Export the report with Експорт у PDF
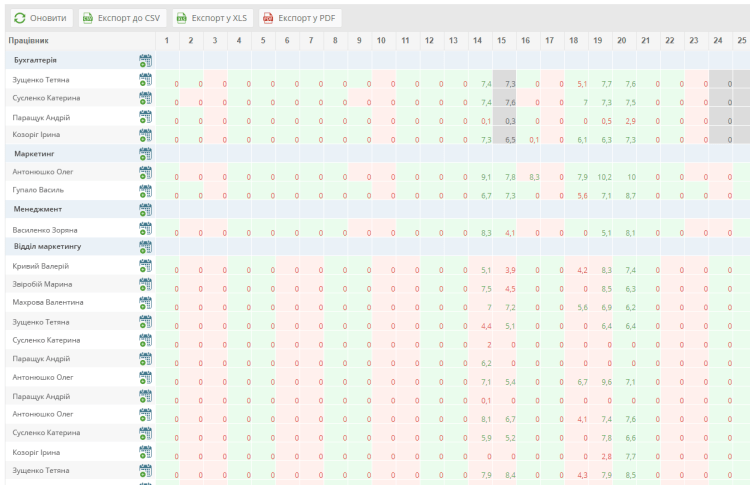750x485 pixels. (299, 18)
